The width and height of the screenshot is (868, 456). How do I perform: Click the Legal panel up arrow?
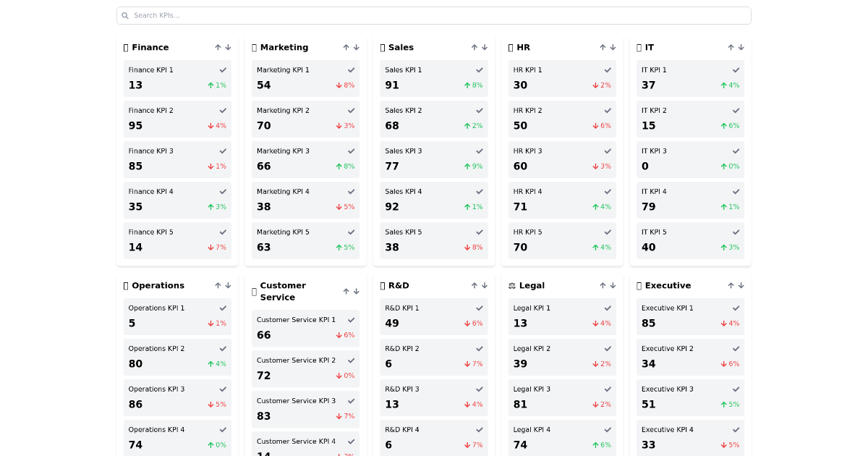(x=603, y=286)
